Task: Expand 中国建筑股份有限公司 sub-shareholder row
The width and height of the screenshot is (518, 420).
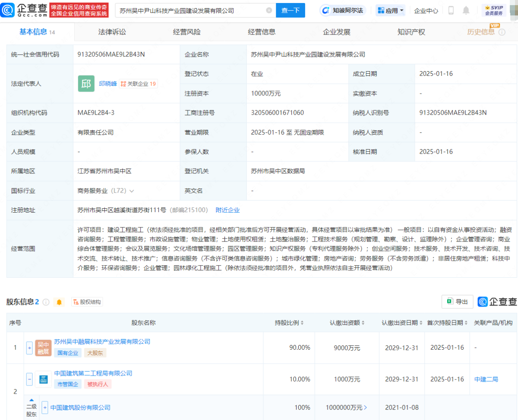Action: coord(45,407)
